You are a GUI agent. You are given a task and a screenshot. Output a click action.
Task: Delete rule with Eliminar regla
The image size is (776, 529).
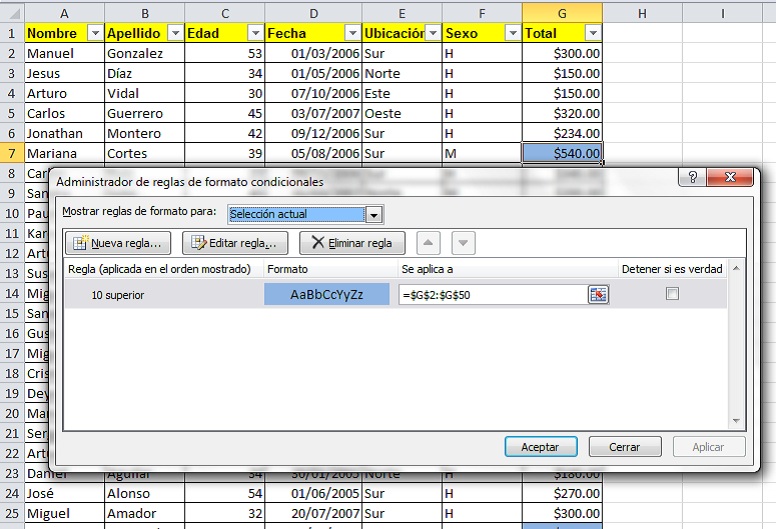(x=351, y=242)
